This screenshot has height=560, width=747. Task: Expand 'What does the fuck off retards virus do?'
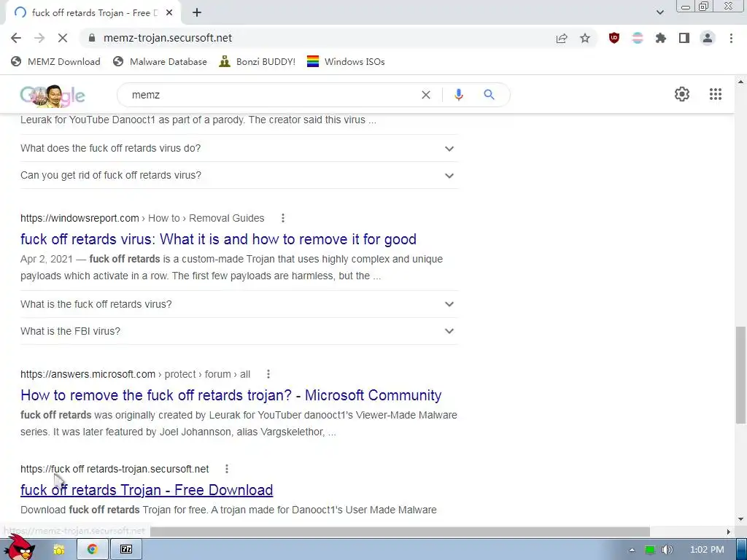(x=239, y=148)
